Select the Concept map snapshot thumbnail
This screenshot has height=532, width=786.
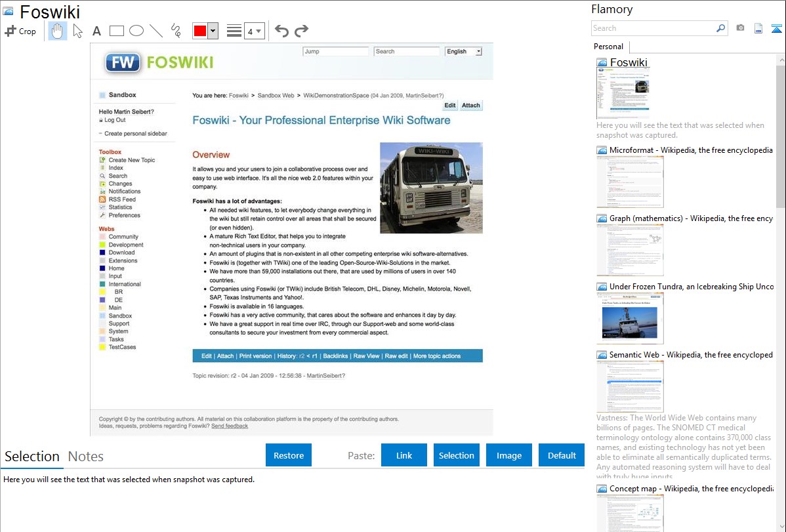(630, 513)
